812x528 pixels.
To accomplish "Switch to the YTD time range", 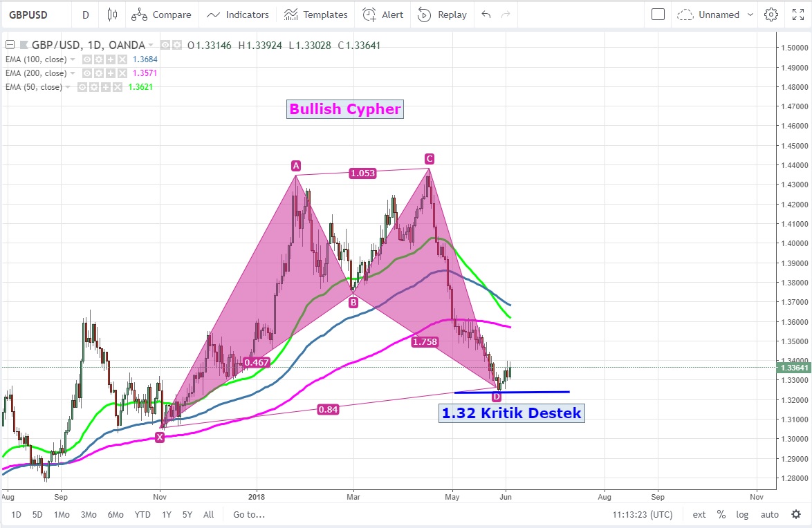I will point(142,514).
